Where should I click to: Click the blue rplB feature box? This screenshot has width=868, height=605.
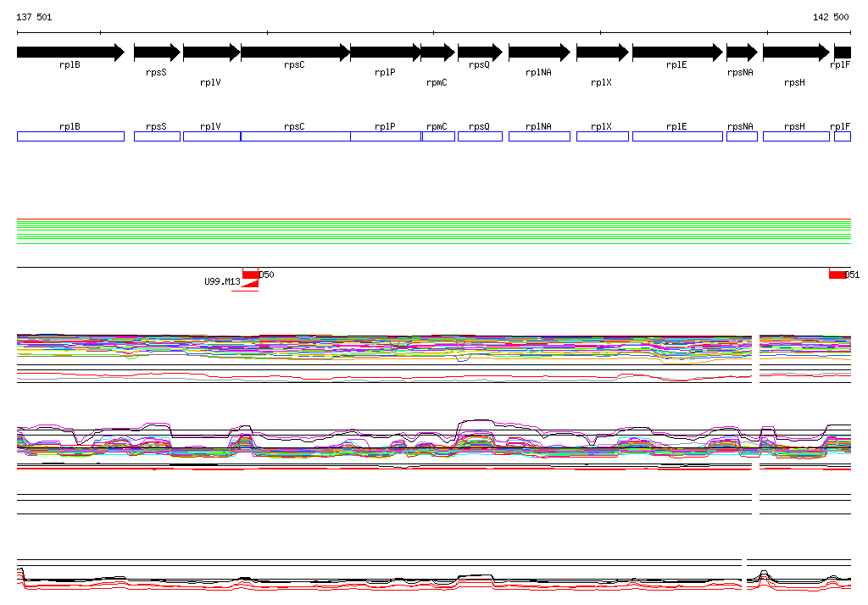pos(71,136)
